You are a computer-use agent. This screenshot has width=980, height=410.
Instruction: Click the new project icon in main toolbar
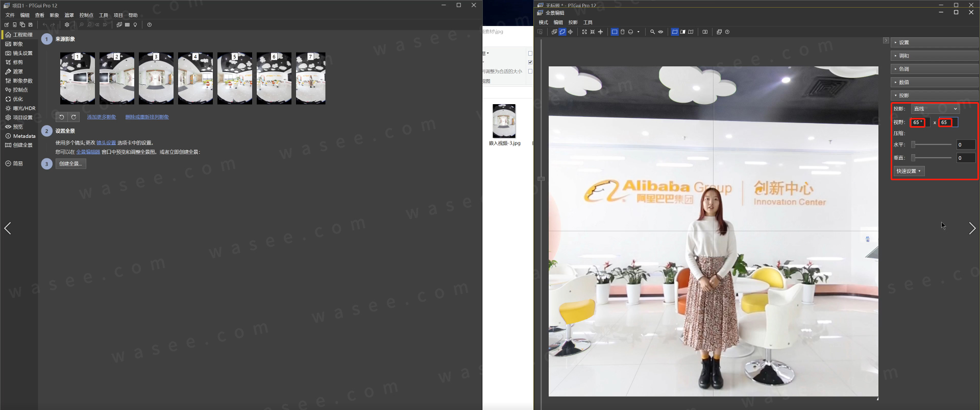pos(7,25)
